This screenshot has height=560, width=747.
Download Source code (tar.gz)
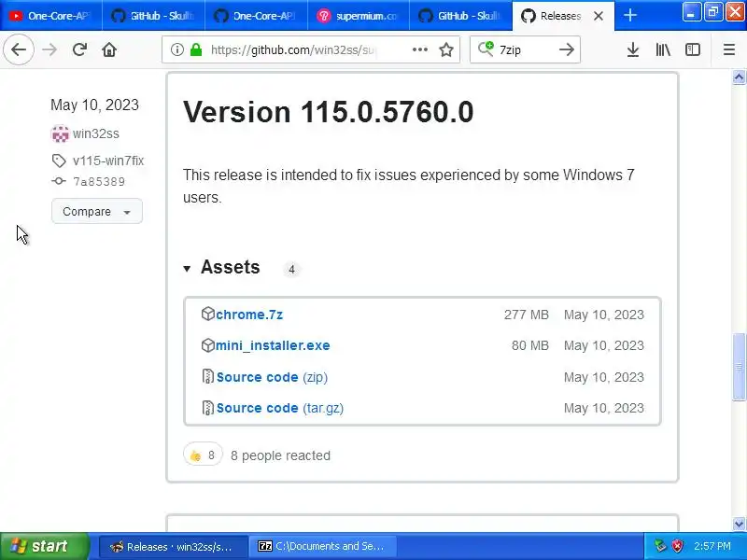pos(279,408)
